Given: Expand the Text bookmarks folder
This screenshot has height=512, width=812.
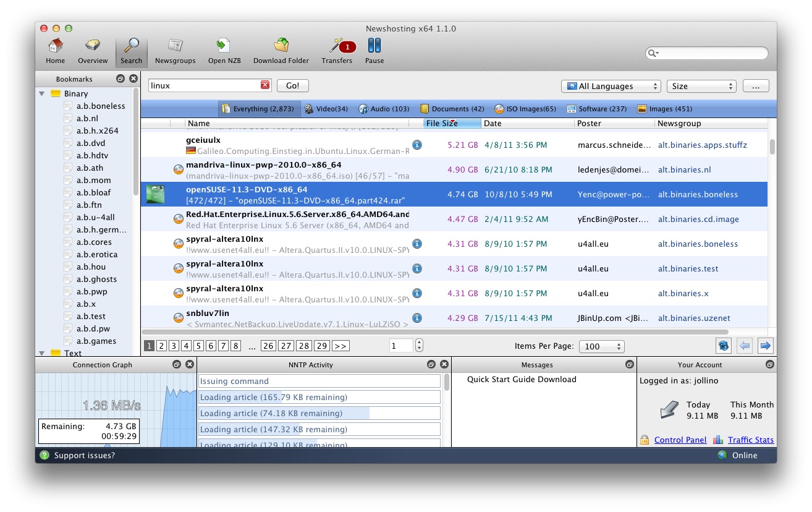Looking at the screenshot, I should click(42, 353).
